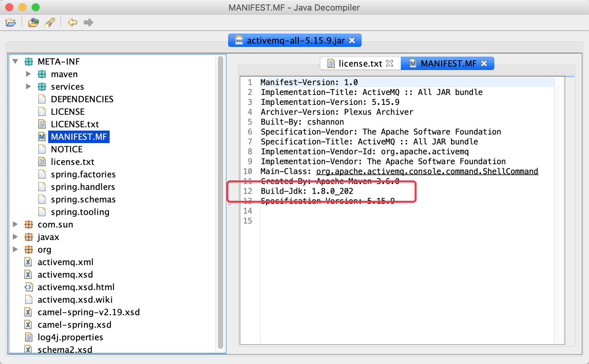This screenshot has width=589, height=364.
Task: Click the LICENSE.txt text file icon
Action: (42, 124)
